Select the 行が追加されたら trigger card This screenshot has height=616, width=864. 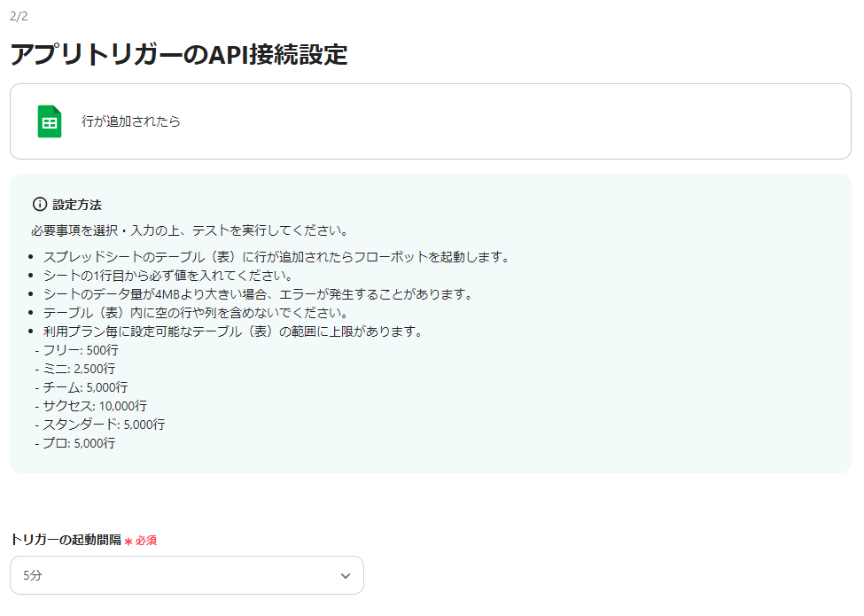click(430, 121)
